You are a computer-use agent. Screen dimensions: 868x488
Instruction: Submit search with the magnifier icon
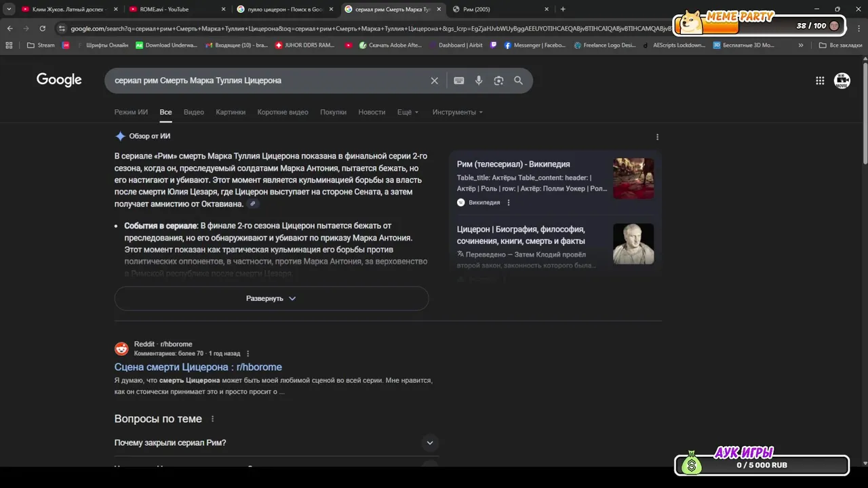point(519,81)
